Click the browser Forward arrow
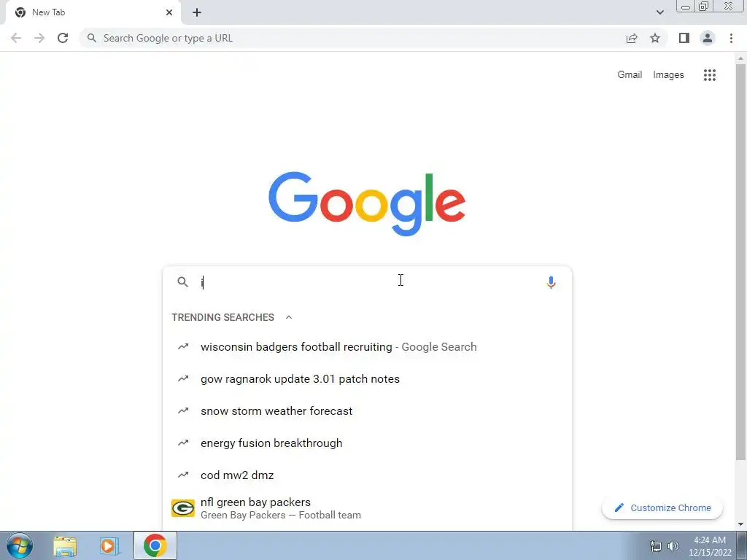The width and height of the screenshot is (747, 560). 39,38
